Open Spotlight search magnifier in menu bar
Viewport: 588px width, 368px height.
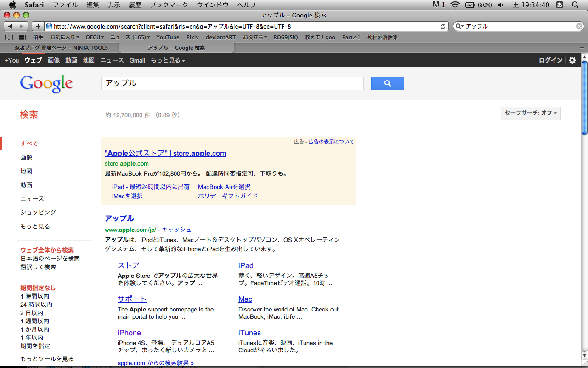[575, 5]
